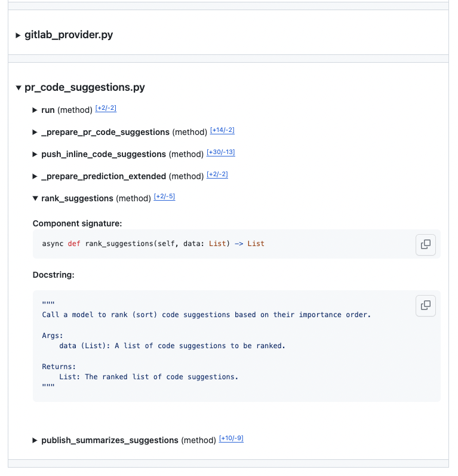Click the gitlab_provider.py file name
458x476 pixels.
pos(69,35)
